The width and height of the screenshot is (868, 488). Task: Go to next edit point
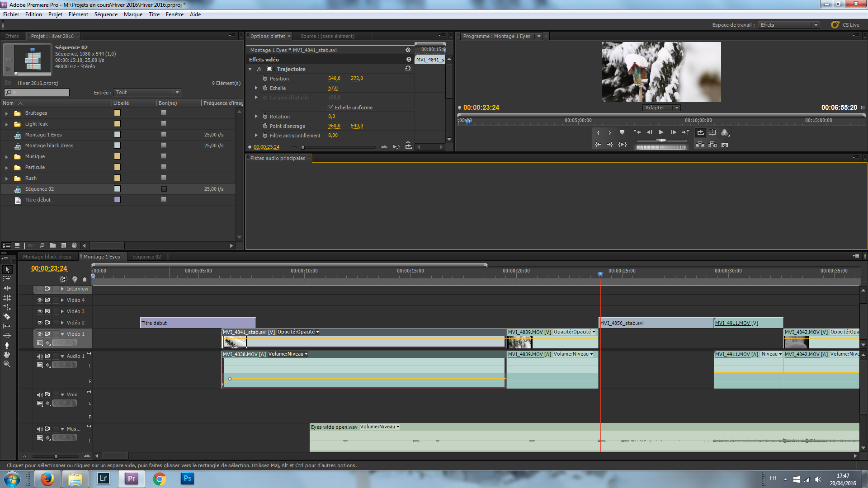pyautogui.click(x=686, y=132)
